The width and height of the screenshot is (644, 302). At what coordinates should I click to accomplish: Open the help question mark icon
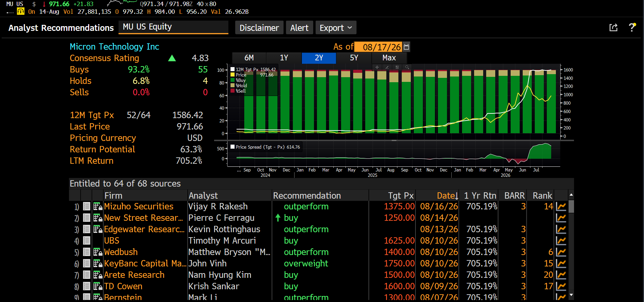pos(632,27)
